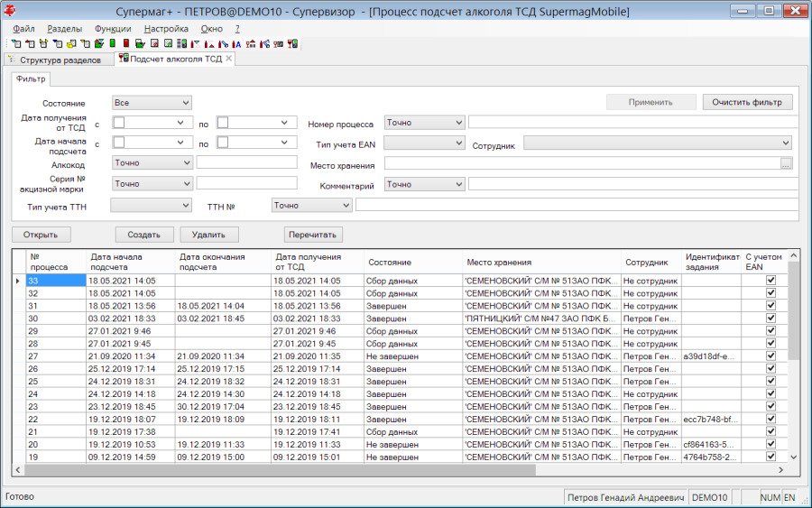Click the Создать button

click(144, 235)
